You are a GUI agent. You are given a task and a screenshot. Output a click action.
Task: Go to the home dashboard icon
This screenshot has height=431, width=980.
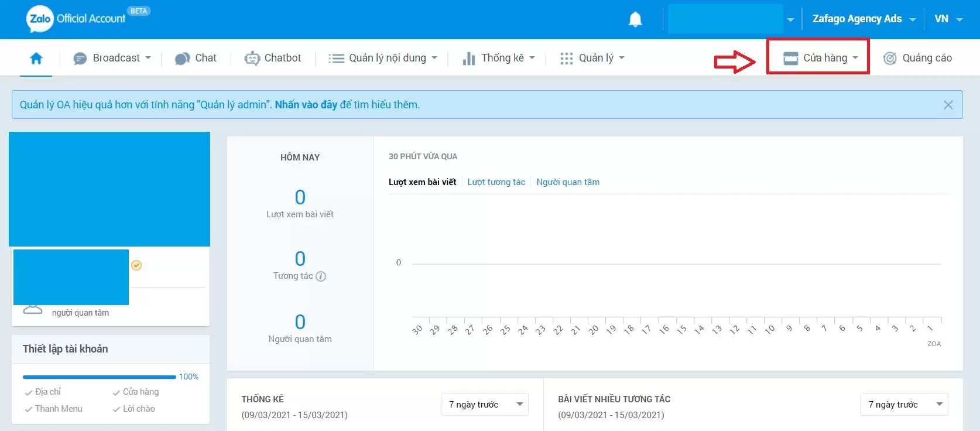coord(36,58)
